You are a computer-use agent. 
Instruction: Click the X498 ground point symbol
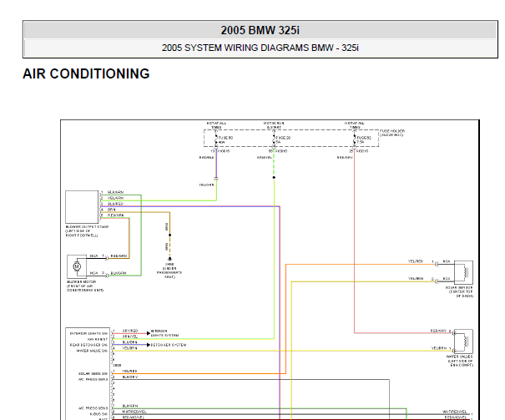coord(169,259)
